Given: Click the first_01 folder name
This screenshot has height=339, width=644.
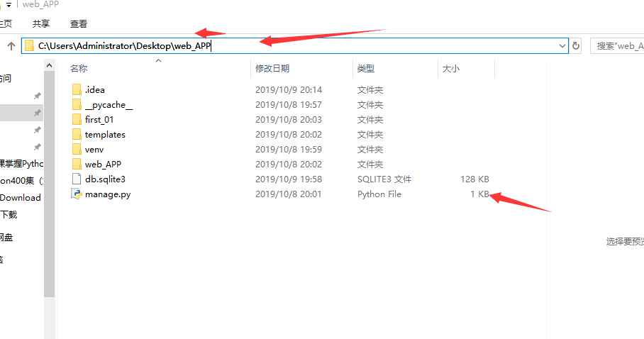Looking at the screenshot, I should click(99, 120).
